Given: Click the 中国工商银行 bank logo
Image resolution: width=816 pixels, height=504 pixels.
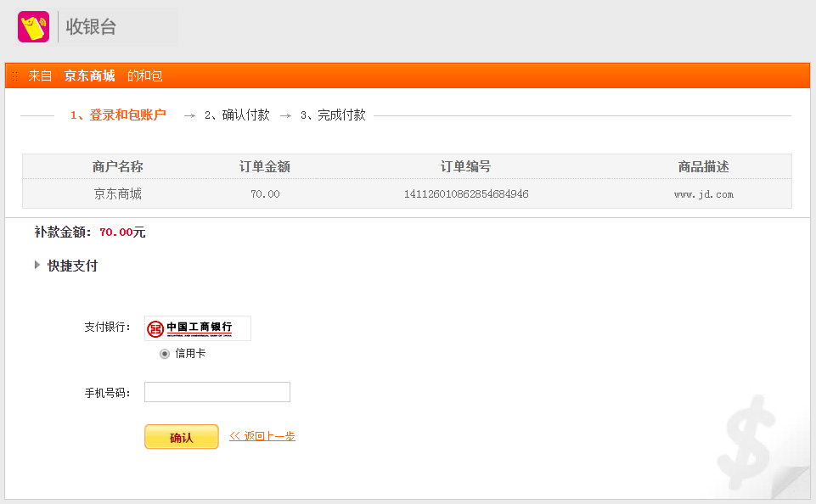Looking at the screenshot, I should click(198, 328).
